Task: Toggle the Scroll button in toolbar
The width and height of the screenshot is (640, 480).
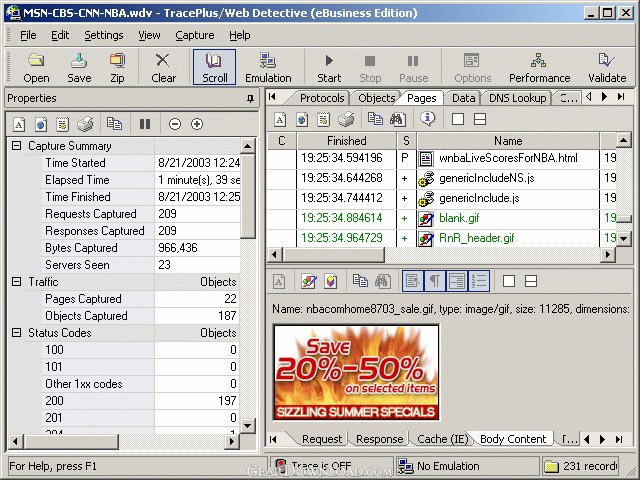Action: point(214,67)
